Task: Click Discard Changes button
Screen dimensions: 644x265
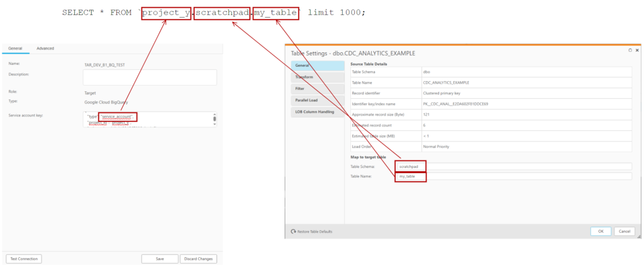Action: pos(199,259)
